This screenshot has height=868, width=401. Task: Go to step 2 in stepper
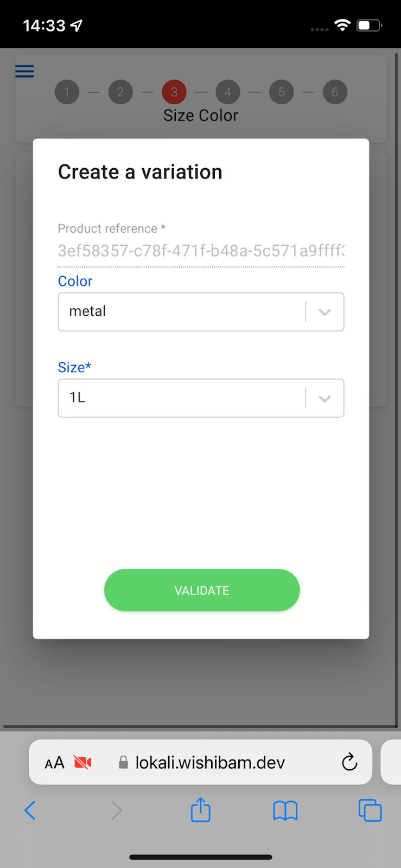click(120, 92)
